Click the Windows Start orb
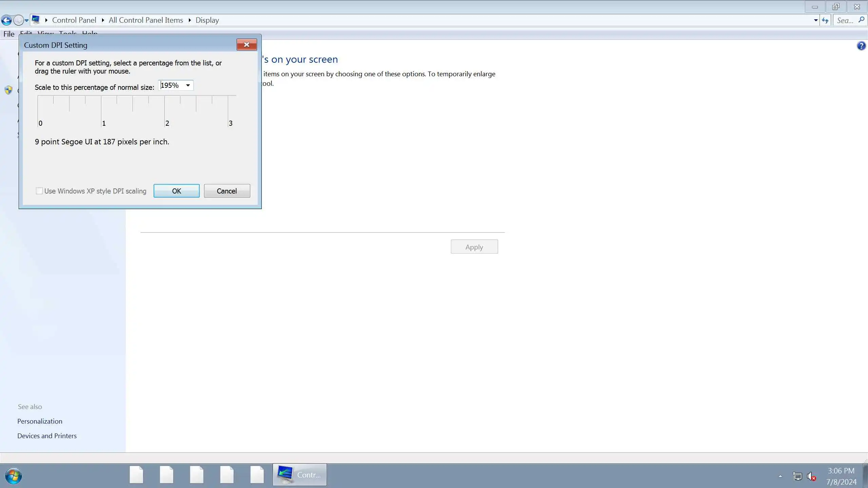This screenshot has width=868, height=488. pyautogui.click(x=14, y=475)
